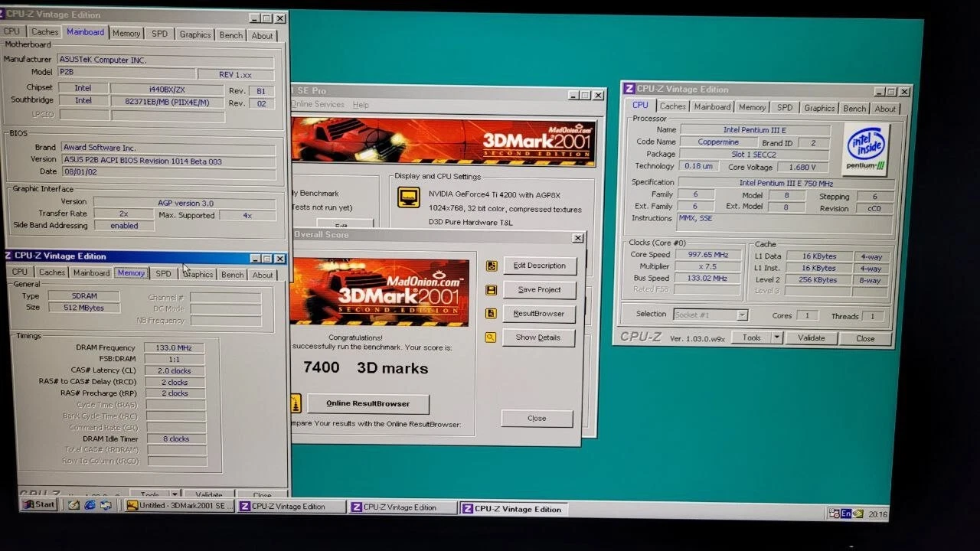Open the Windows Start menu
This screenshot has width=980, height=551.
click(x=38, y=504)
